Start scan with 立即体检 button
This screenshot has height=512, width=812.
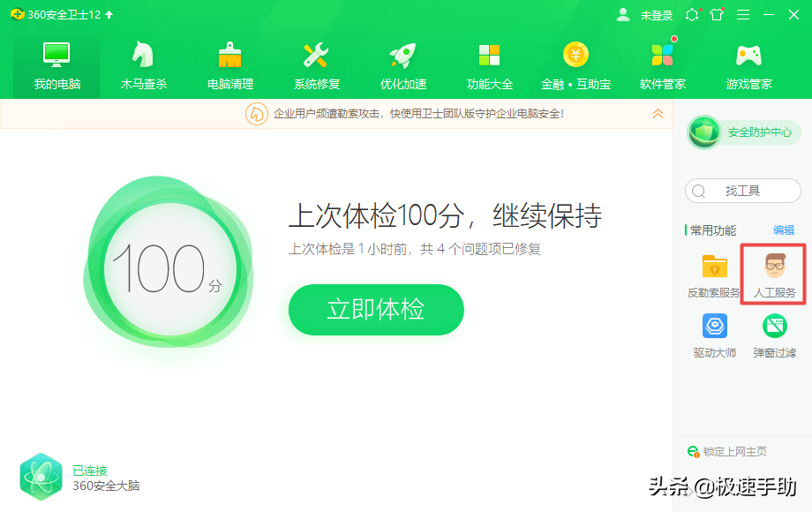pyautogui.click(x=376, y=310)
